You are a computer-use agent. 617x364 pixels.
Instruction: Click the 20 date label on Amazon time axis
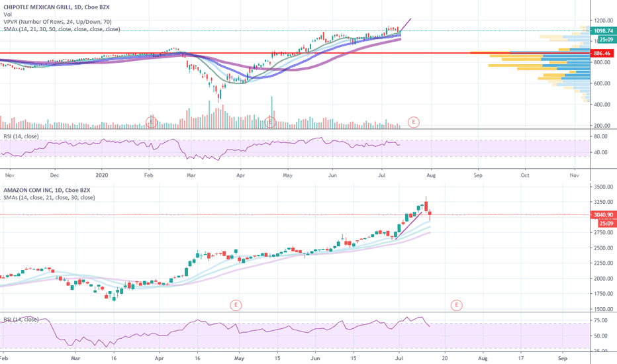(x=445, y=359)
